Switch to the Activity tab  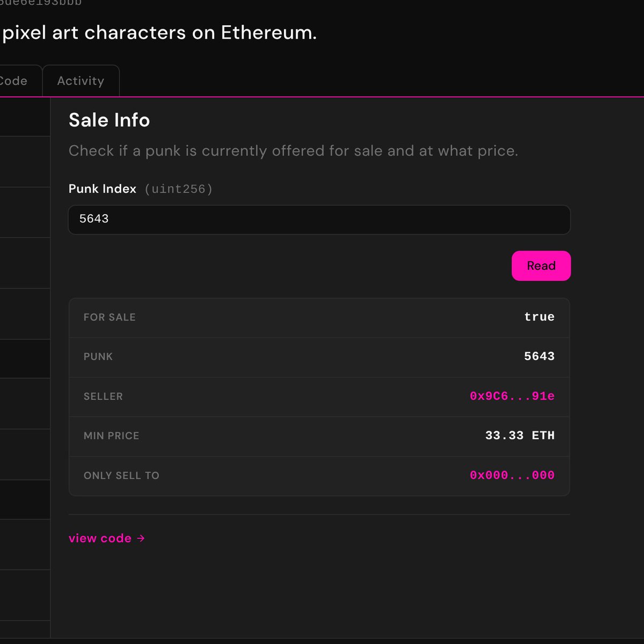(x=80, y=81)
